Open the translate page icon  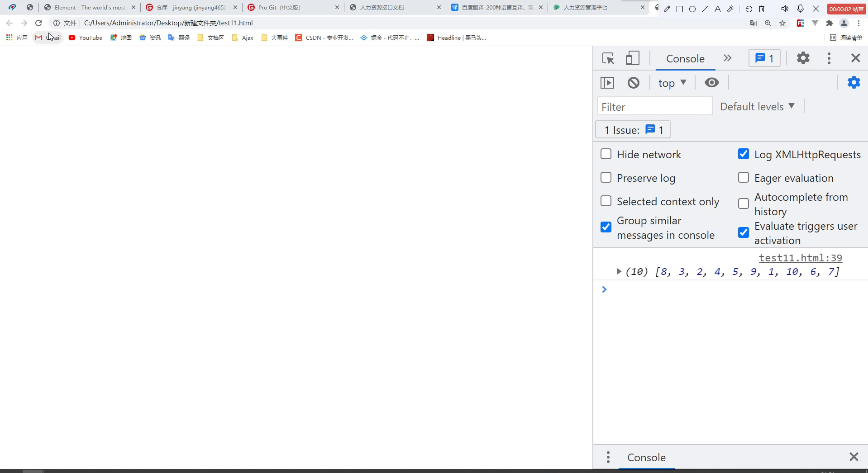[x=753, y=23]
